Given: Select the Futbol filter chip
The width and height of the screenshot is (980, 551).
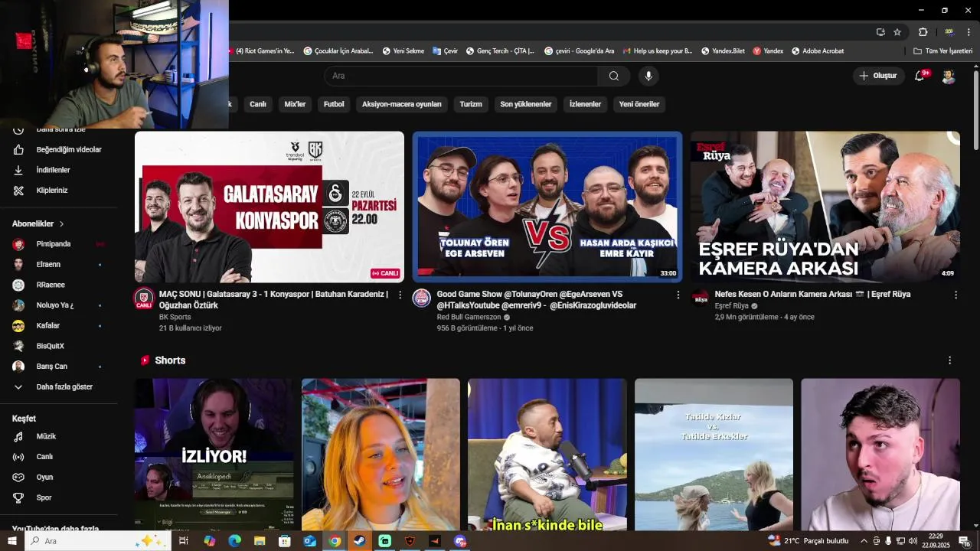Looking at the screenshot, I should (334, 104).
